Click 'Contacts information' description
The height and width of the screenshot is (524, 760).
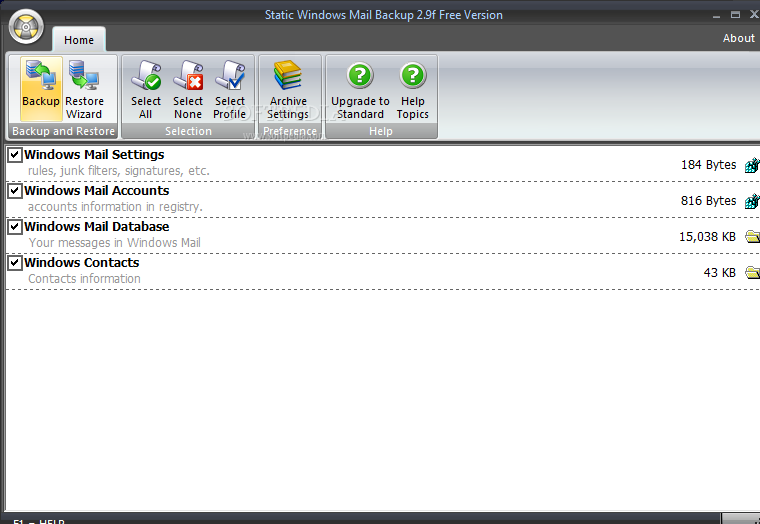(84, 278)
